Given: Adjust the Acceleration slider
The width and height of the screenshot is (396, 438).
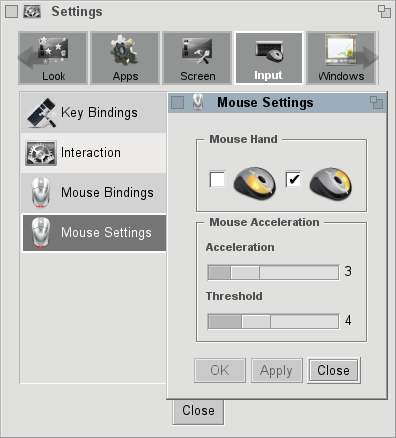Looking at the screenshot, I should pyautogui.click(x=273, y=272).
